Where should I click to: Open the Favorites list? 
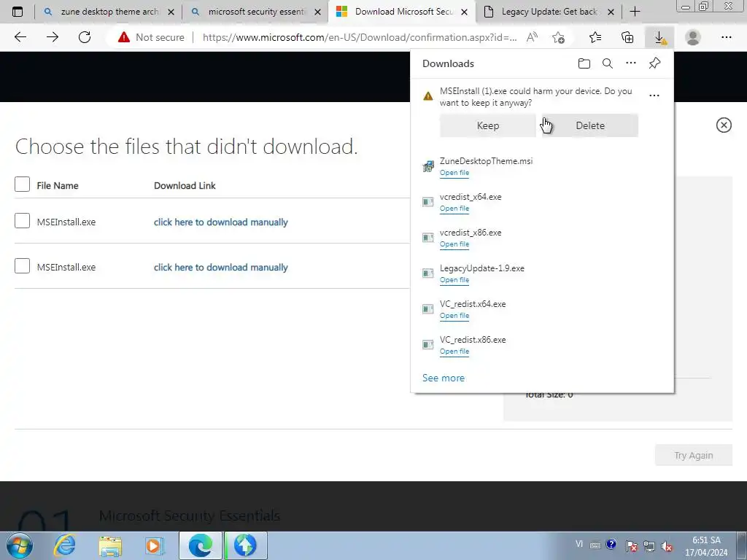pos(595,37)
